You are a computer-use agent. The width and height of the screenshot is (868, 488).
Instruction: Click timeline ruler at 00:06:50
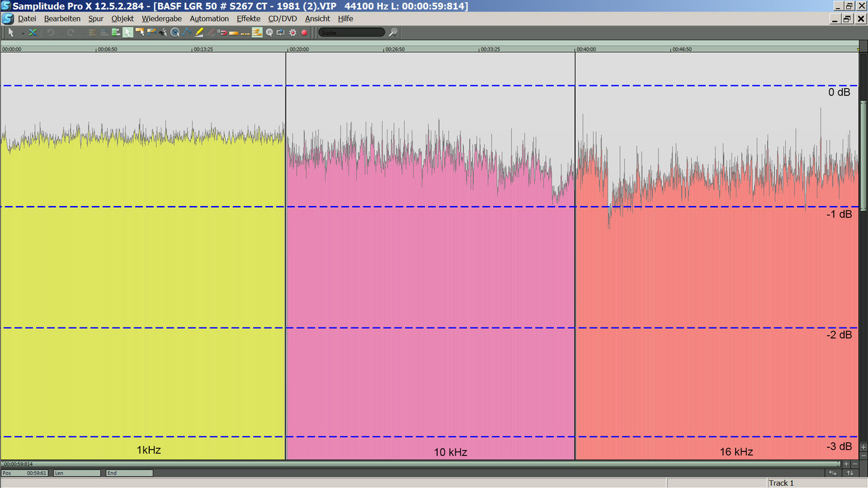point(107,49)
